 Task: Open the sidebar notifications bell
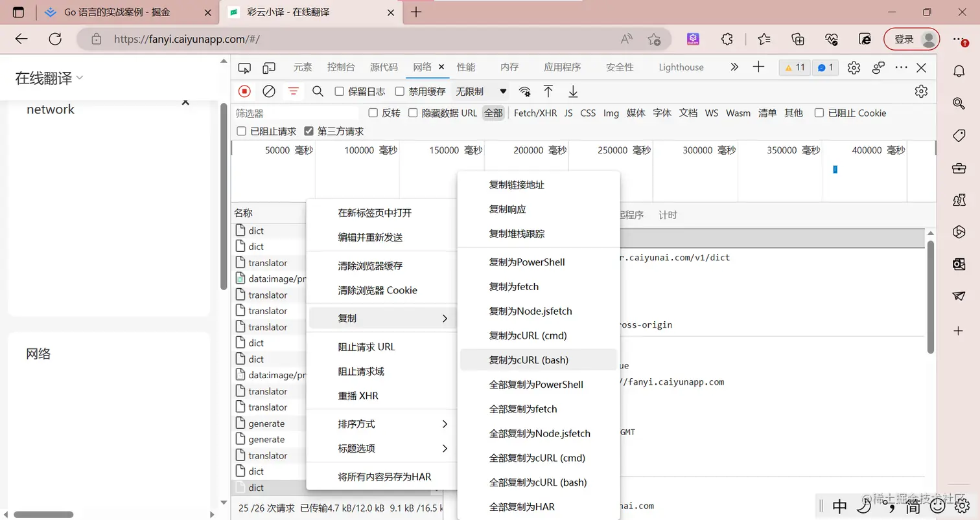(959, 71)
